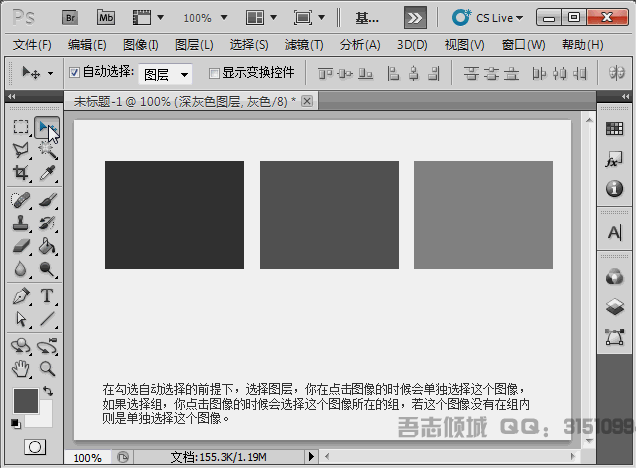This screenshot has height=468, width=636.
Task: Activate the Zoom tool in toolbox
Action: [x=46, y=368]
